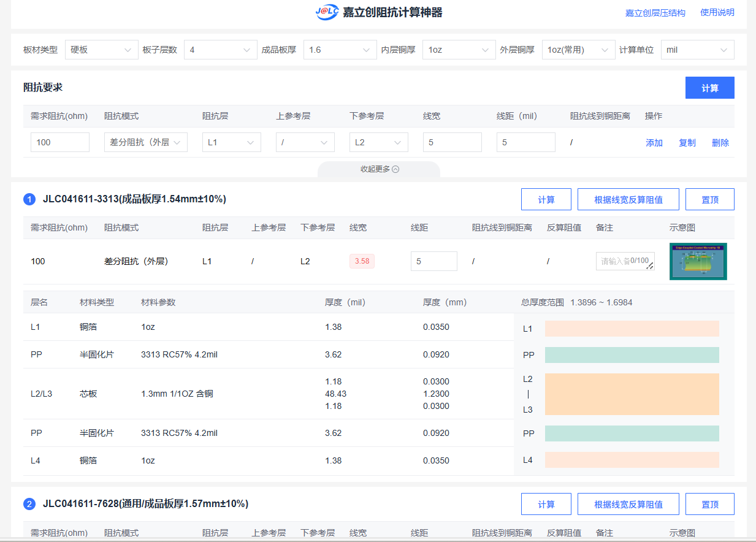Viewport: 756px width, 542px height.
Task: Click the lower green PP layer bar
Action: click(x=632, y=433)
